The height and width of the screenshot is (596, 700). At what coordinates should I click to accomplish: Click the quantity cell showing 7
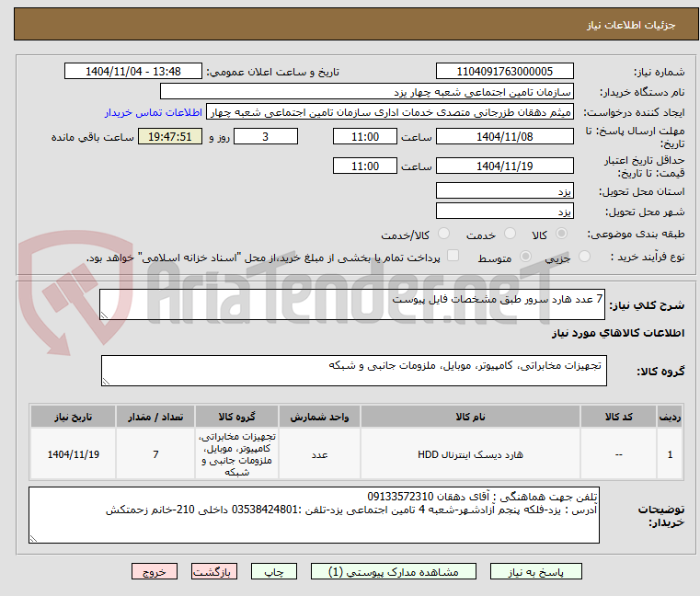click(x=155, y=454)
